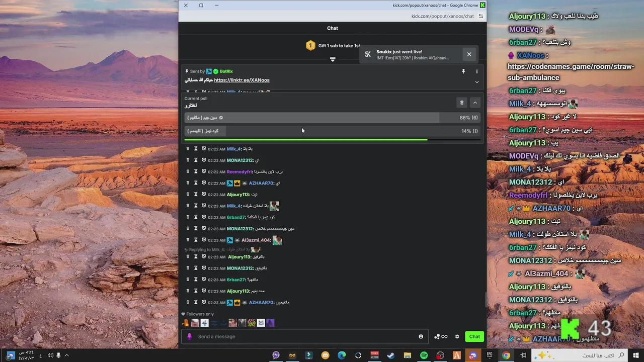The width and height of the screenshot is (644, 362).
Task: Expand the pinned BotRix message chevron
Action: 477,82
